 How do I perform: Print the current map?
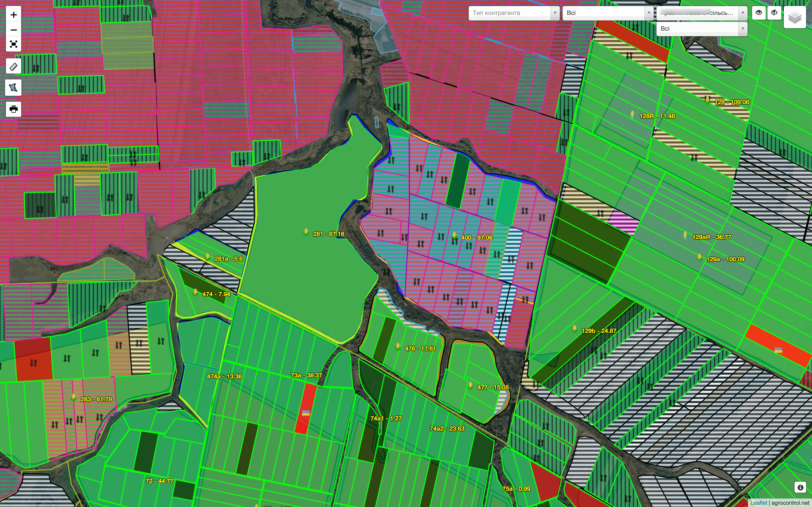pos(14,109)
